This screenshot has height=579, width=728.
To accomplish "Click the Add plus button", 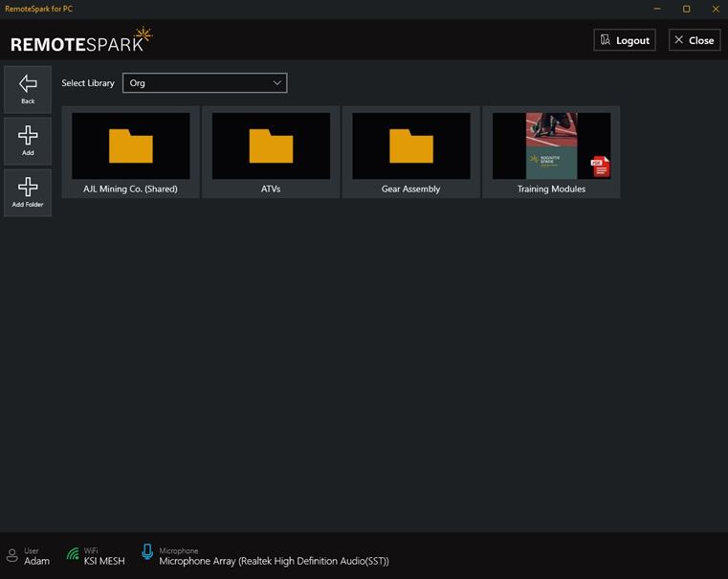I will click(28, 141).
